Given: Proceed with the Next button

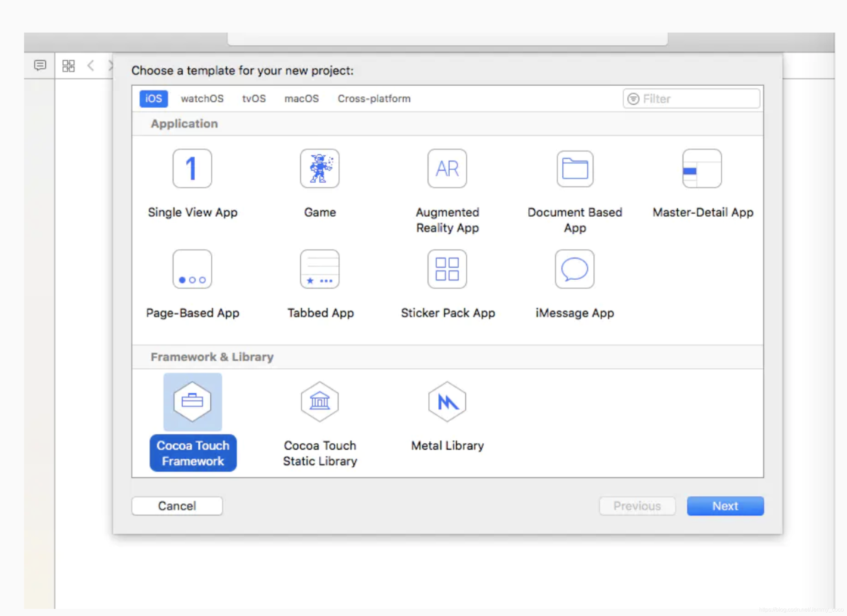Looking at the screenshot, I should click(725, 506).
